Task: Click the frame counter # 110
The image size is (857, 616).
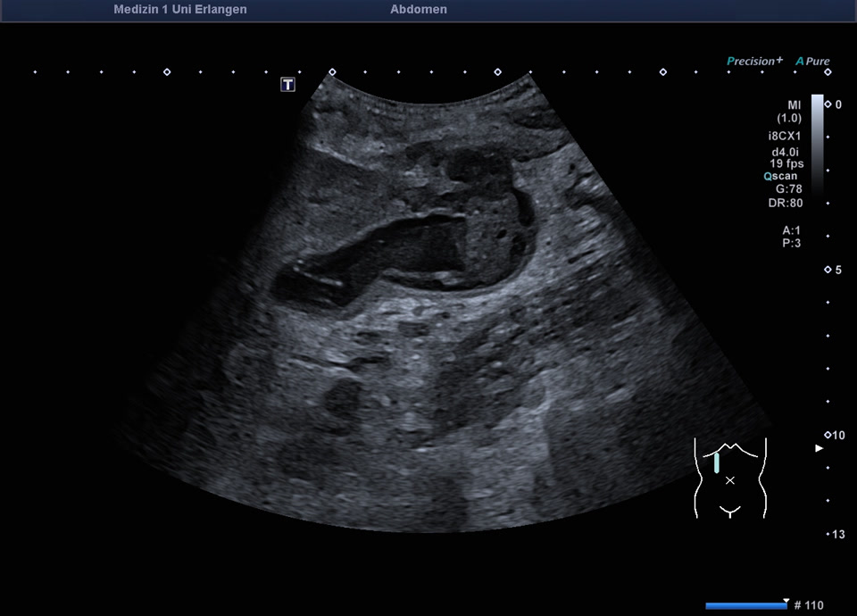Action: tap(808, 606)
